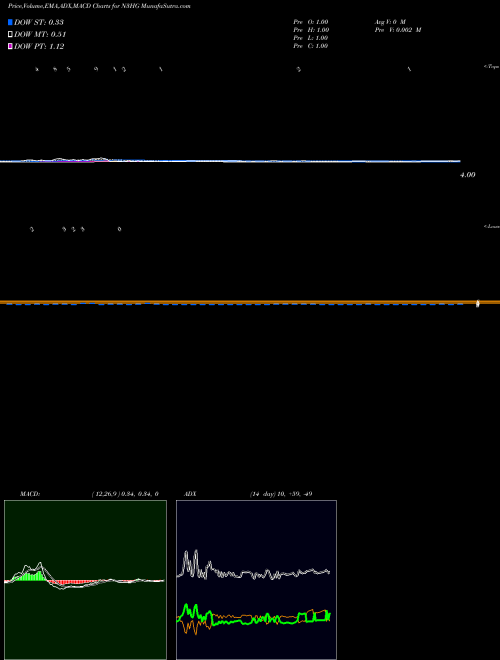500x660 pixels.
Task: Click the MACD panel title label
Action: pyautogui.click(x=30, y=494)
